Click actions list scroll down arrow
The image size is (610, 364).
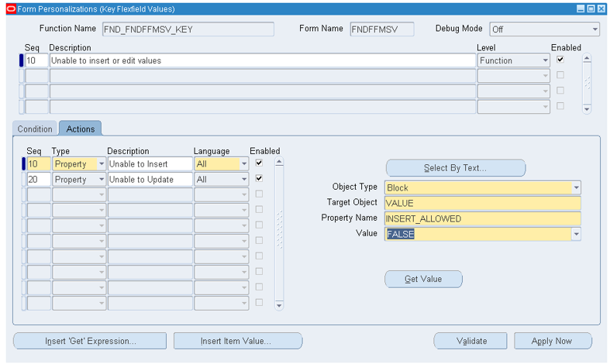pos(279,306)
